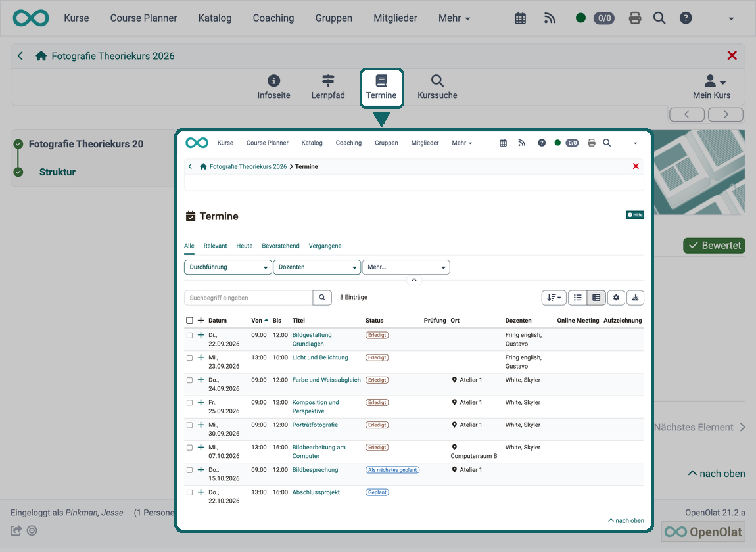This screenshot has height=552, width=756.
Task: Open the calendar icon in the main top bar
Action: 520,18
